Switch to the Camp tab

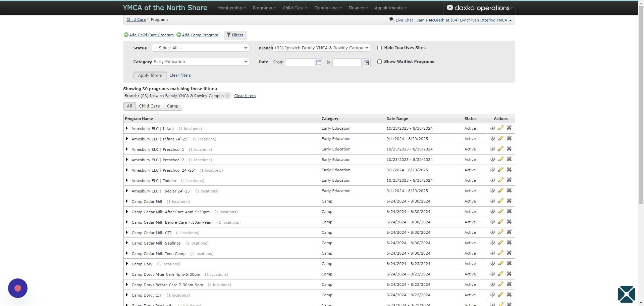(x=172, y=106)
